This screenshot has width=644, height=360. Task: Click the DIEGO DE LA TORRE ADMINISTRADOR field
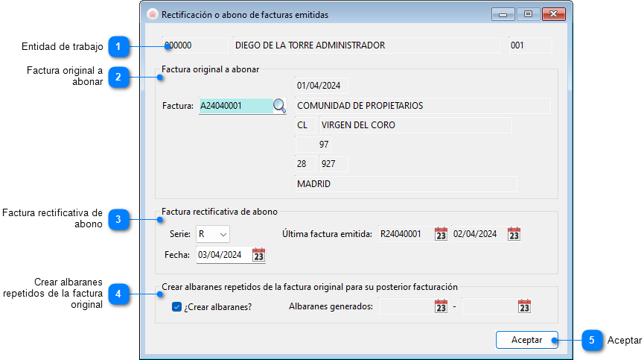tap(366, 45)
